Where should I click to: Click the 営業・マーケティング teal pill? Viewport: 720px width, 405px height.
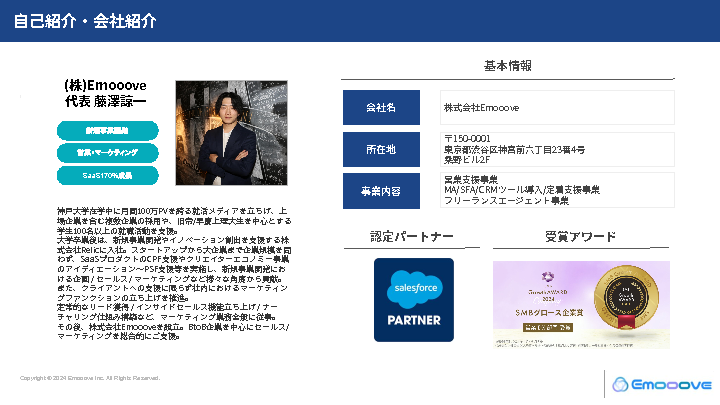[108, 152]
